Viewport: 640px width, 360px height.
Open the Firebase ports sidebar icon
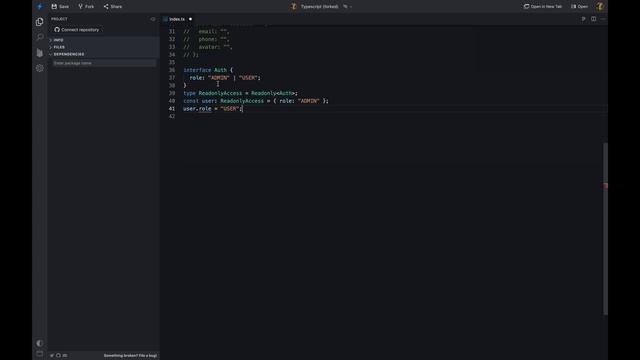(40, 53)
